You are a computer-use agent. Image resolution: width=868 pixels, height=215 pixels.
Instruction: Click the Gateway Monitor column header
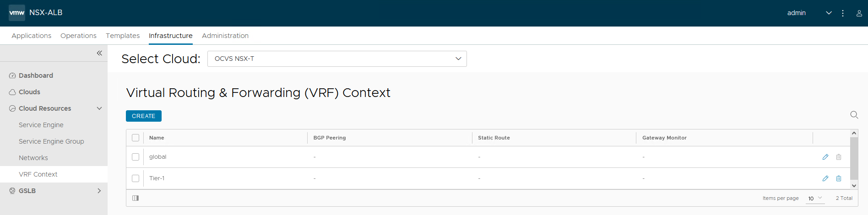664,138
